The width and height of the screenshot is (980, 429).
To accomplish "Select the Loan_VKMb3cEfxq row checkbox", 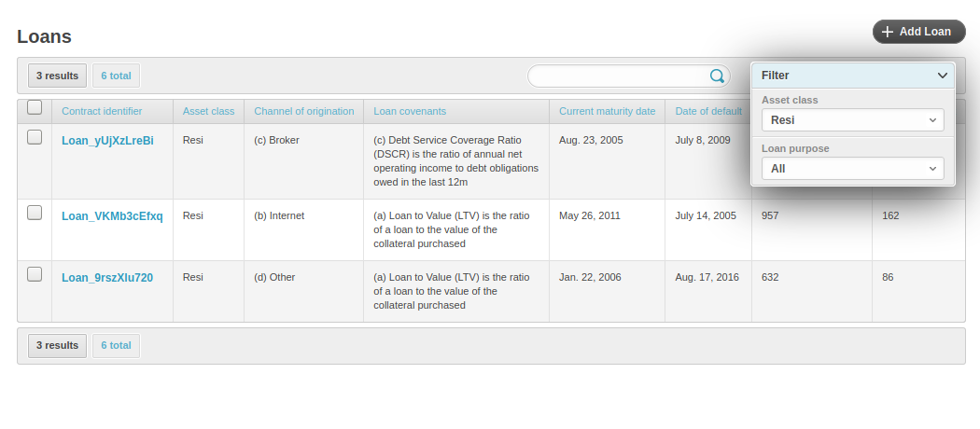I will [35, 213].
